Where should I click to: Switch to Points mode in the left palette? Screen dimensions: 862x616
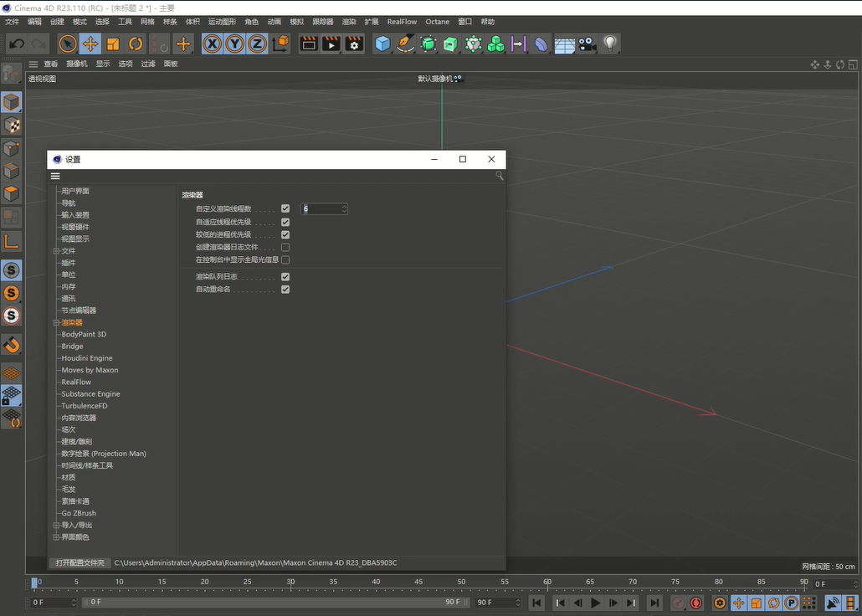click(12, 148)
